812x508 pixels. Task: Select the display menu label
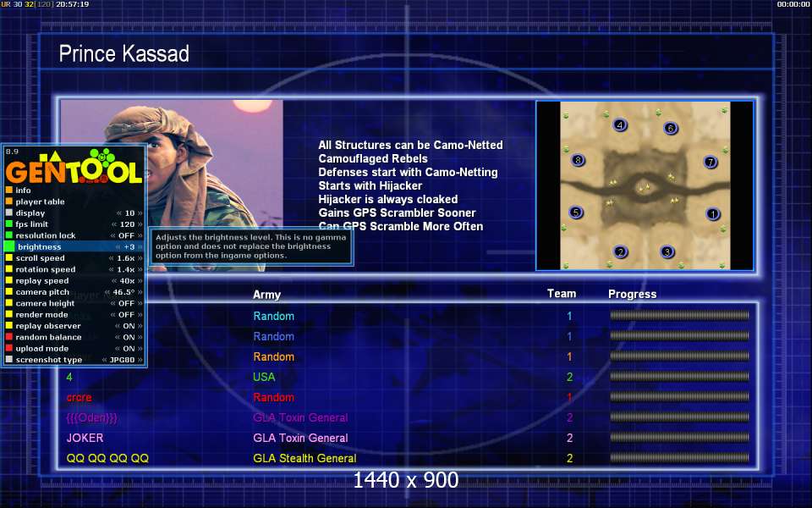[x=30, y=213]
